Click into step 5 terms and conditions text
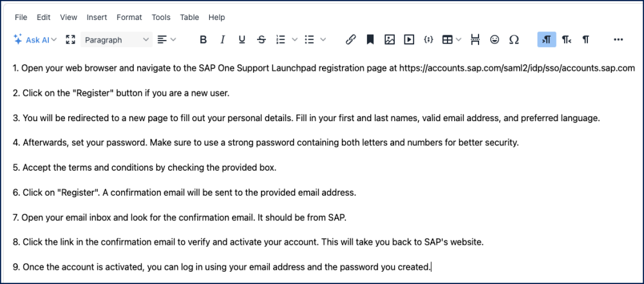 149,167
